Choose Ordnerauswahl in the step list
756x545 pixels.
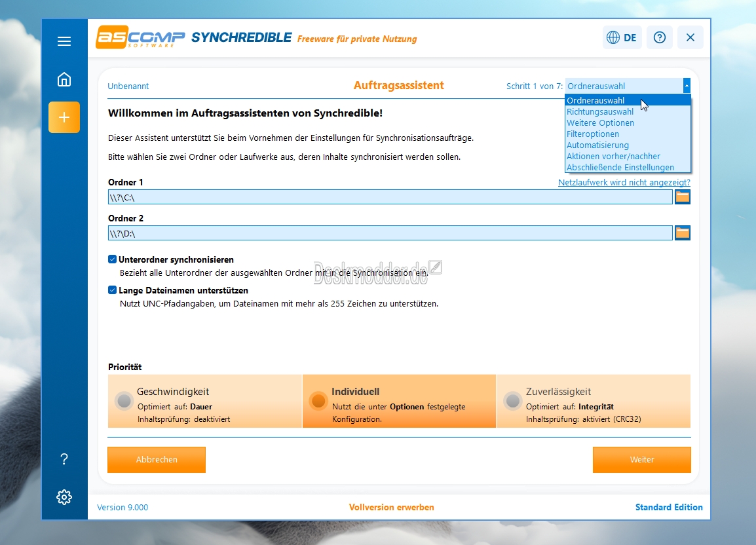click(628, 100)
